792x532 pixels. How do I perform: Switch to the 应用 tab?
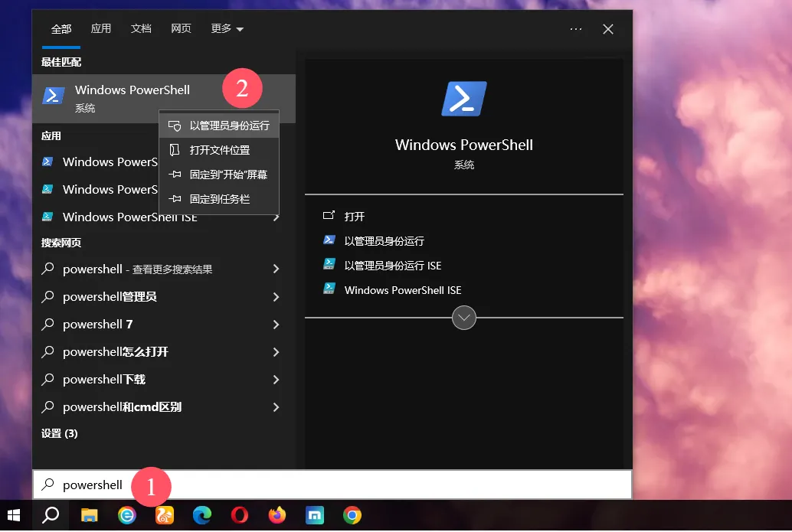101,29
